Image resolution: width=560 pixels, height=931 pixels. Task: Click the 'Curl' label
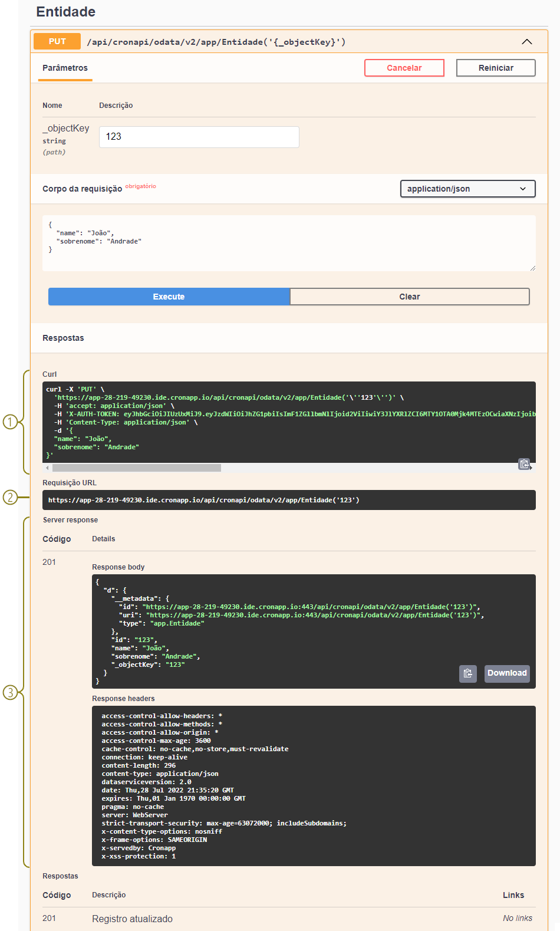coord(50,374)
